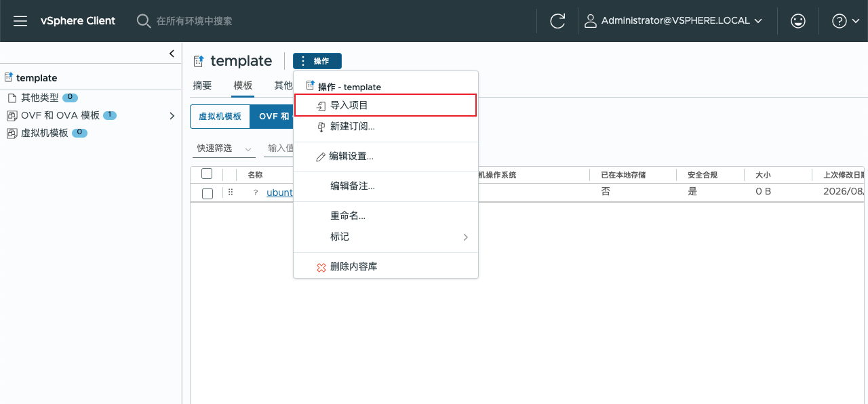
Task: Select 其他类型 in the sidebar
Action: pyautogui.click(x=40, y=98)
